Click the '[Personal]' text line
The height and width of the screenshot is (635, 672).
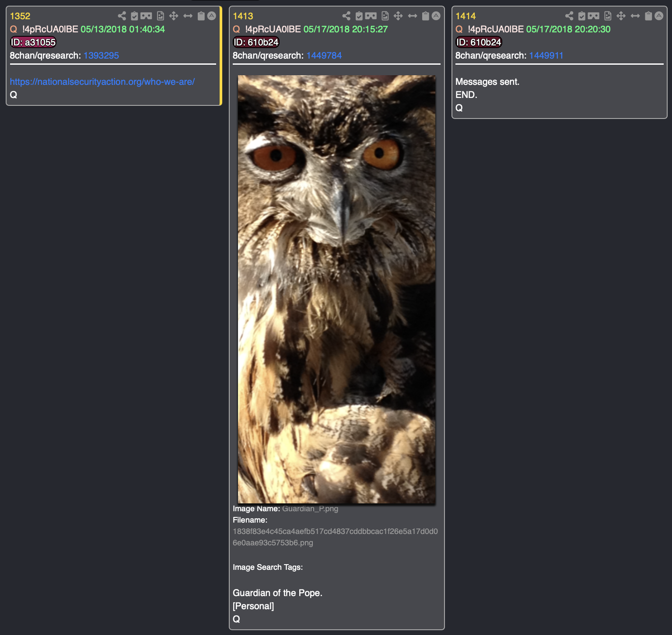click(x=253, y=606)
